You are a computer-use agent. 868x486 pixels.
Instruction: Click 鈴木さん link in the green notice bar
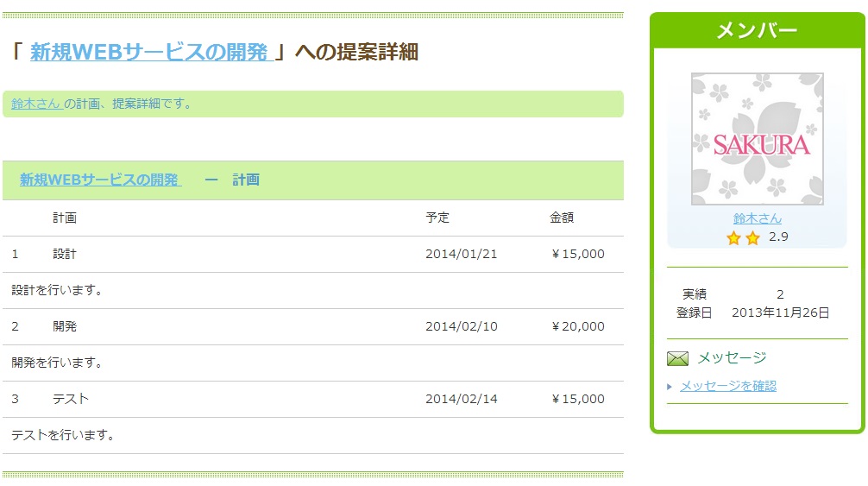37,104
